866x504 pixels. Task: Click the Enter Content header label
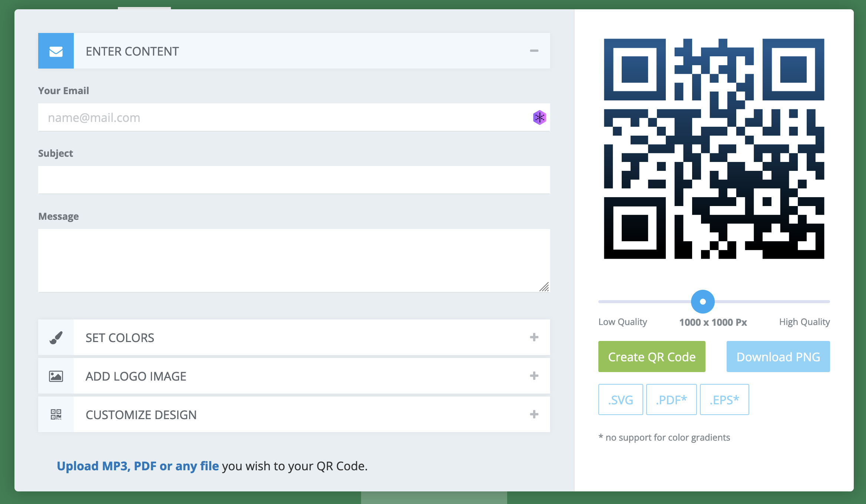tap(132, 51)
